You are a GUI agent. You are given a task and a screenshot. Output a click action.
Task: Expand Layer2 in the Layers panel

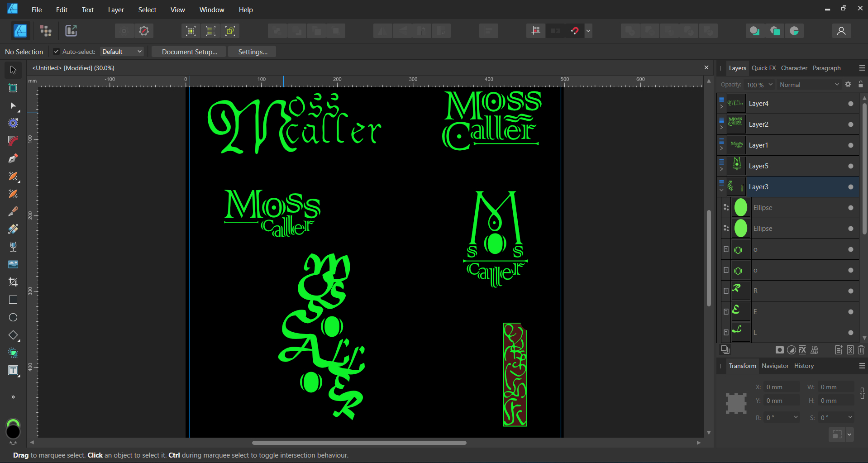tap(721, 128)
